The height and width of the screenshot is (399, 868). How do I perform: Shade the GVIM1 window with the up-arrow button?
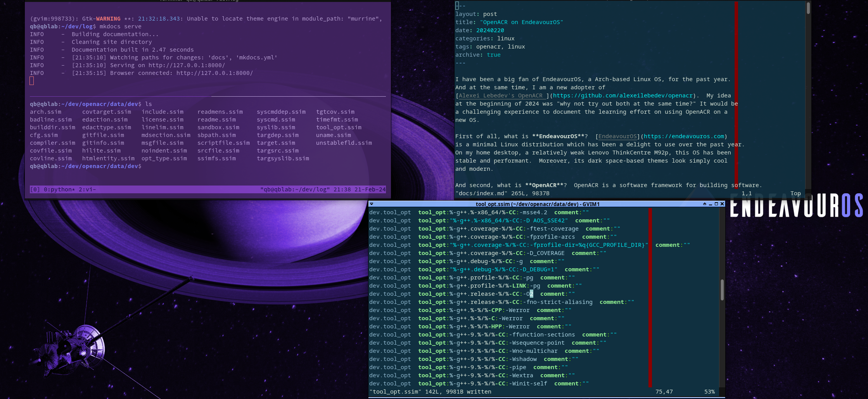pyautogui.click(x=704, y=204)
